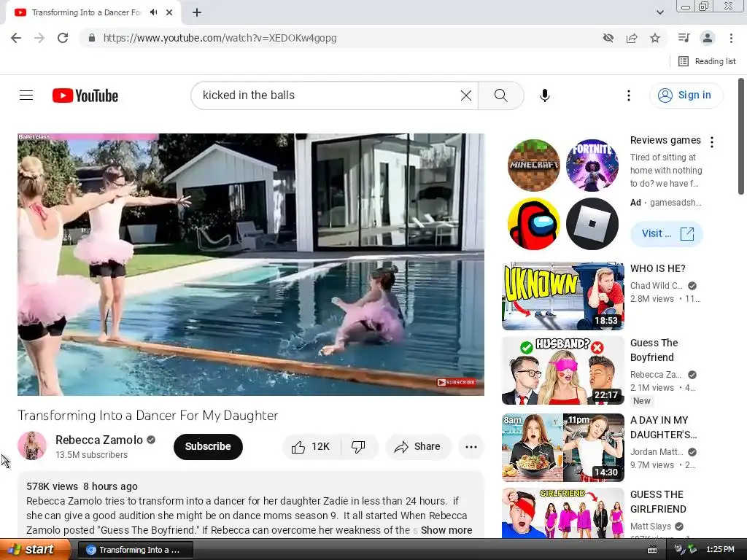Subscribe to Rebecca Zamolo

(x=208, y=447)
